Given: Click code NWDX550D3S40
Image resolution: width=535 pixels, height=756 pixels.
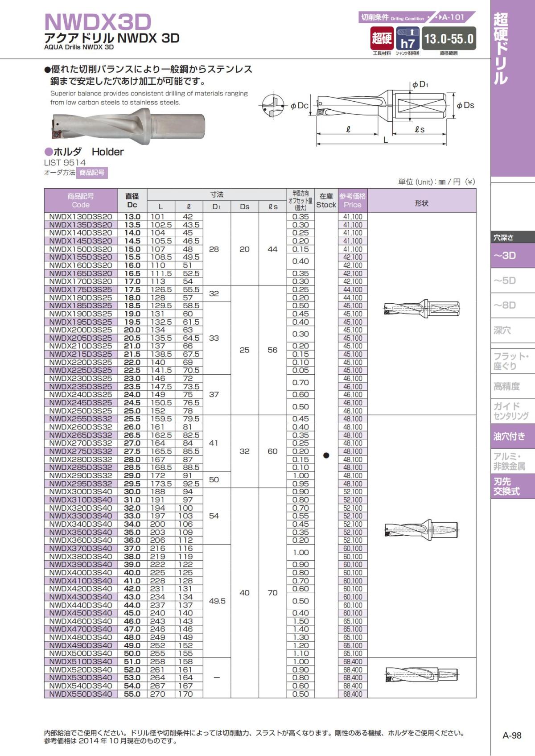Looking at the screenshot, I should (81, 694).
